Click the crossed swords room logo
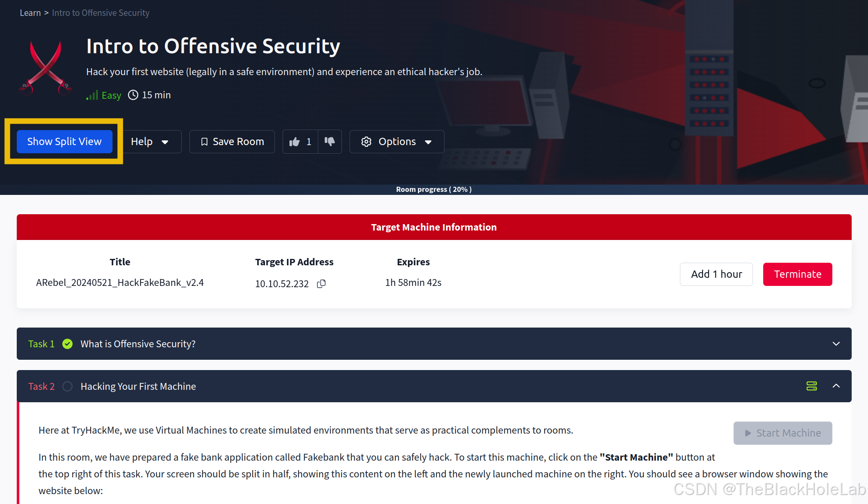868x504 pixels. [x=45, y=67]
